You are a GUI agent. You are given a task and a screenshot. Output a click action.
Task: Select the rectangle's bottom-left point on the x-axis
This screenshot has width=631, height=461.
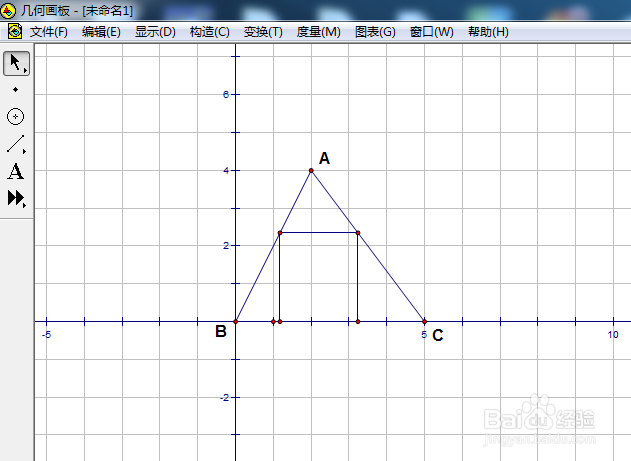(280, 321)
